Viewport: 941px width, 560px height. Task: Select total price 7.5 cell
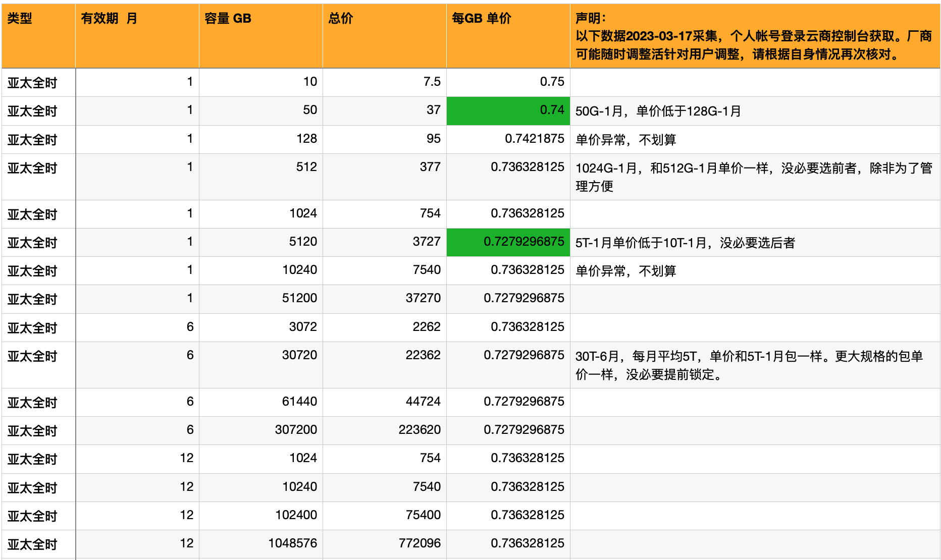tap(385, 82)
